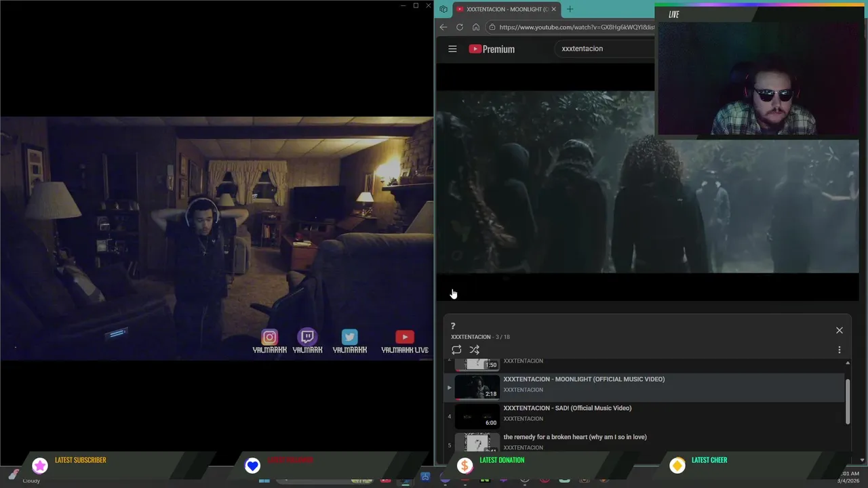Go to YouTube Premium home logo
The height and width of the screenshot is (488, 868).
coord(492,49)
